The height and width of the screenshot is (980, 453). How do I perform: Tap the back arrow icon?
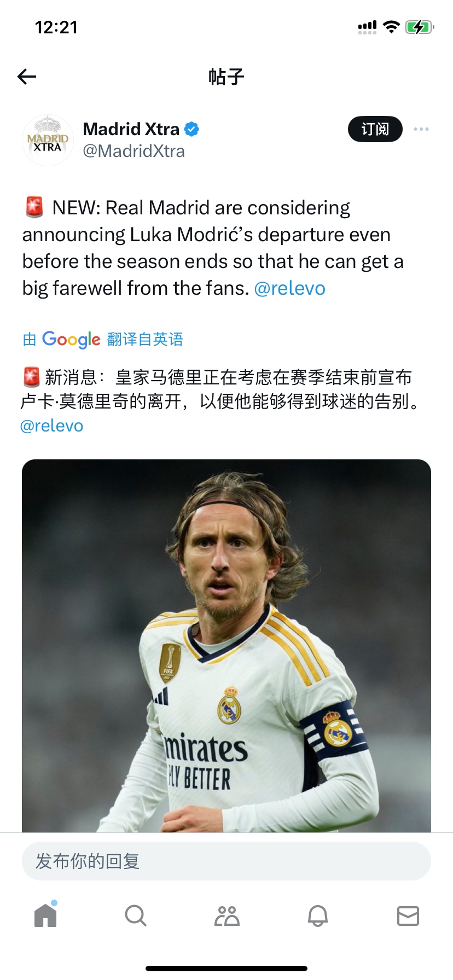point(27,77)
